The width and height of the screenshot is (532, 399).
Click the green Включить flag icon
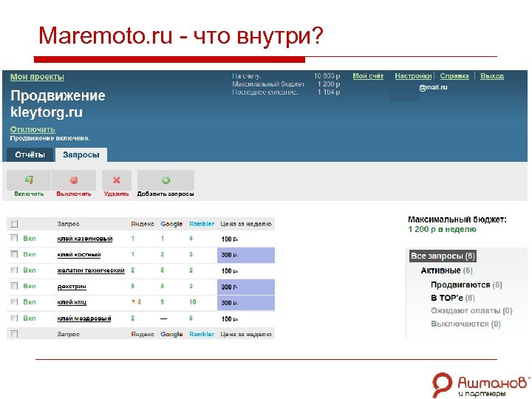point(29,180)
